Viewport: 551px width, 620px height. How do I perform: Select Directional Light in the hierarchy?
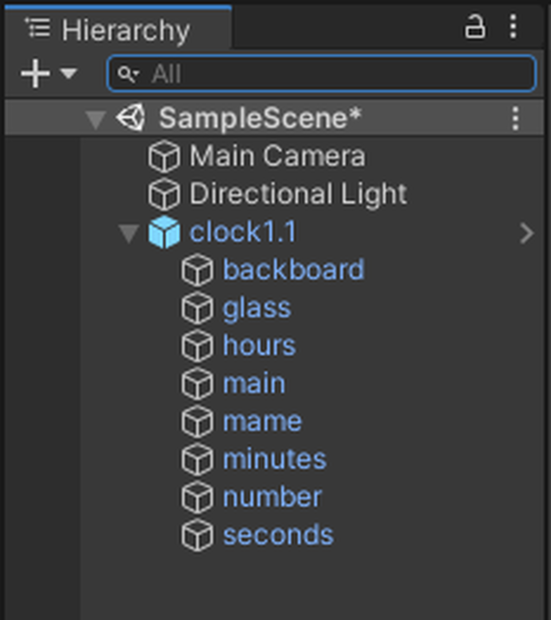coord(298,194)
